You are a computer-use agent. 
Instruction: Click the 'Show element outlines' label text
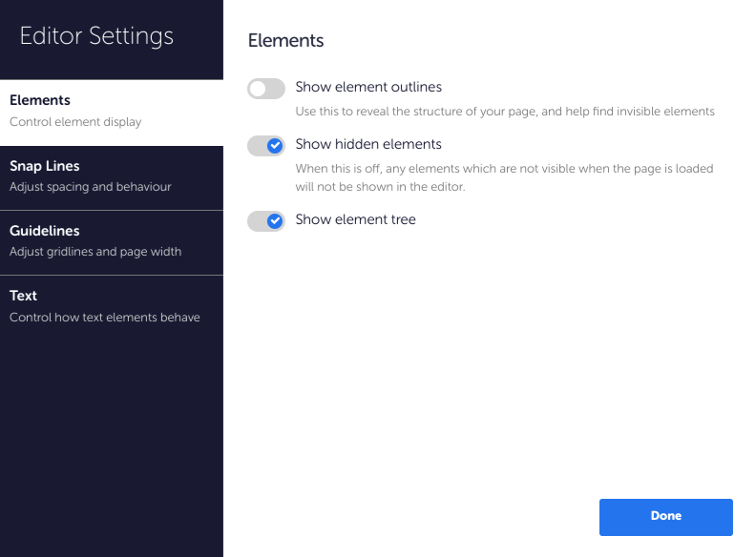point(368,87)
